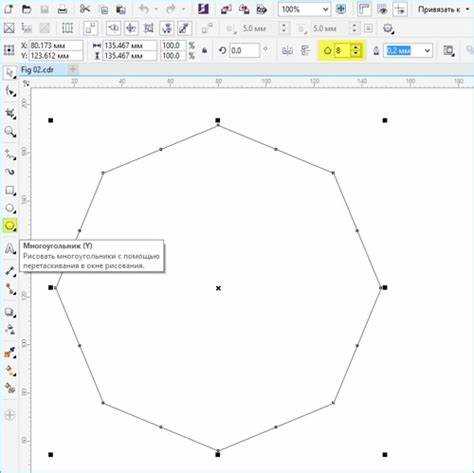Viewport: 474px width, 473px height.
Task: Toggle the lock ratio padlock
Action: (x=205, y=51)
